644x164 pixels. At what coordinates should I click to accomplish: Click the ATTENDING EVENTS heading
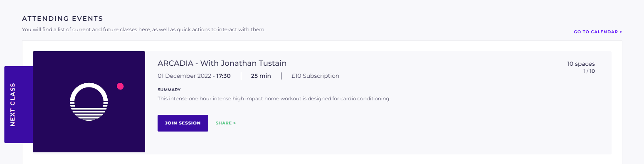coord(62,19)
